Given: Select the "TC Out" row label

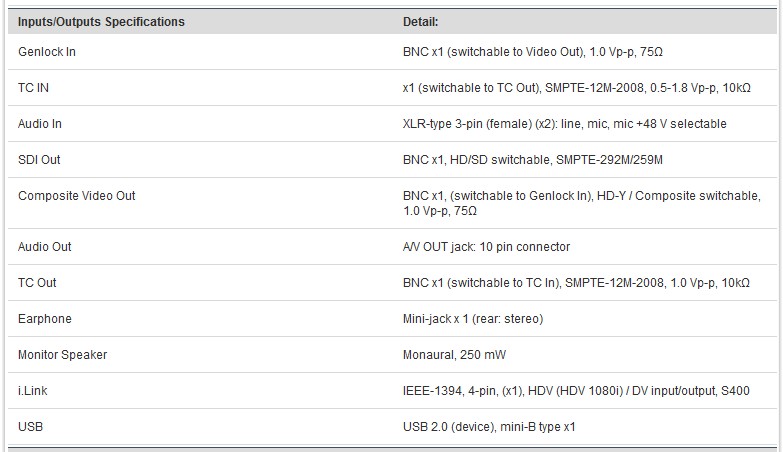Looking at the screenshot, I should [37, 282].
